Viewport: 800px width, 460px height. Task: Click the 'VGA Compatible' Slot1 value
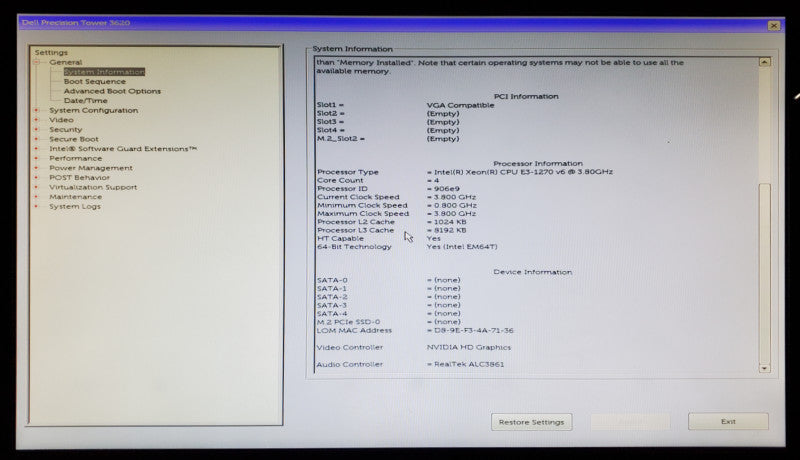461,105
